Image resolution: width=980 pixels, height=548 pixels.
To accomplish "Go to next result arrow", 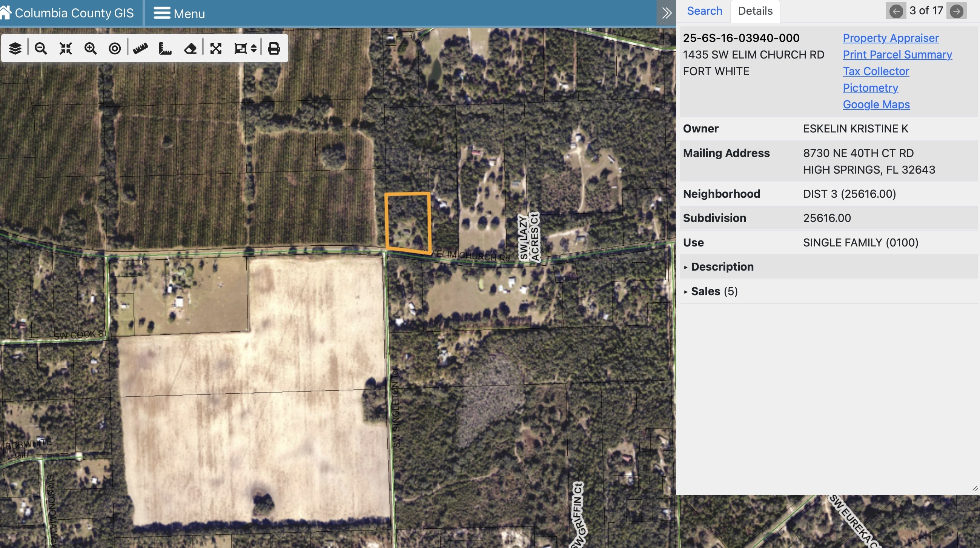I will 956,11.
